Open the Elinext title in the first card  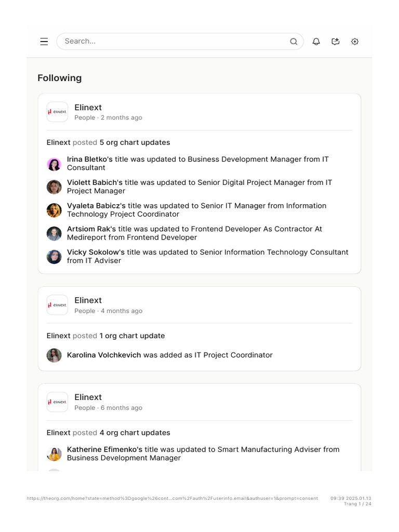[88, 108]
